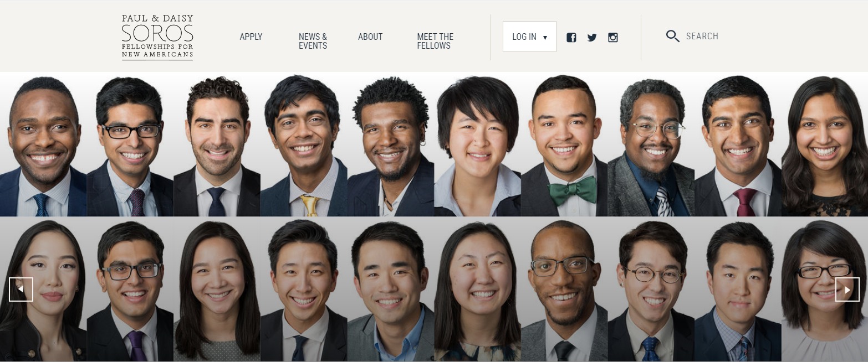Screen dimensions: 868x362
Task: Select the fellow wearing a yellow tie
Action: coord(304,144)
